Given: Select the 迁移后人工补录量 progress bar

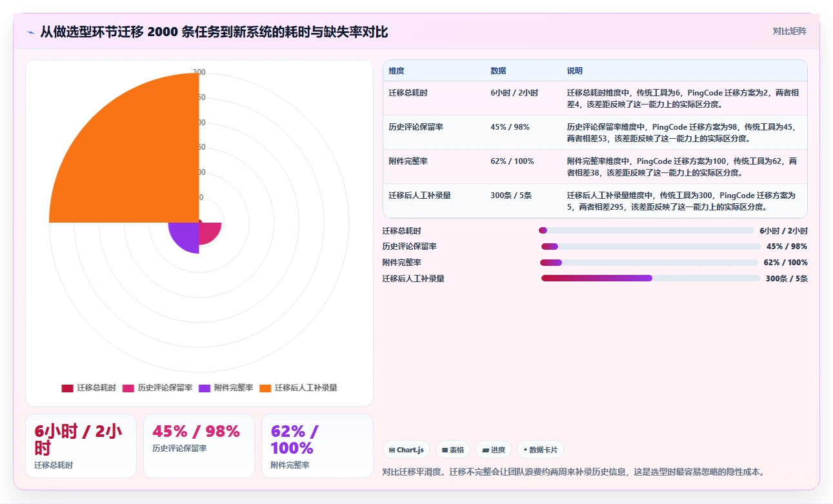Looking at the screenshot, I should click(651, 278).
